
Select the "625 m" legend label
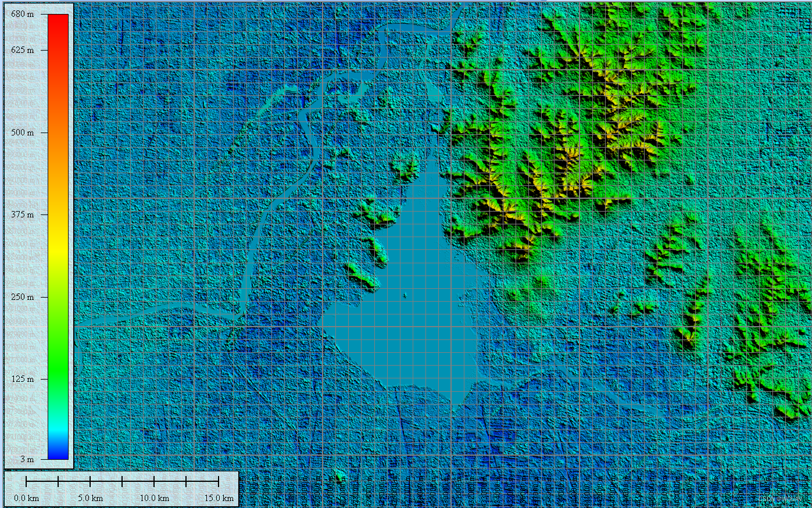(22, 50)
